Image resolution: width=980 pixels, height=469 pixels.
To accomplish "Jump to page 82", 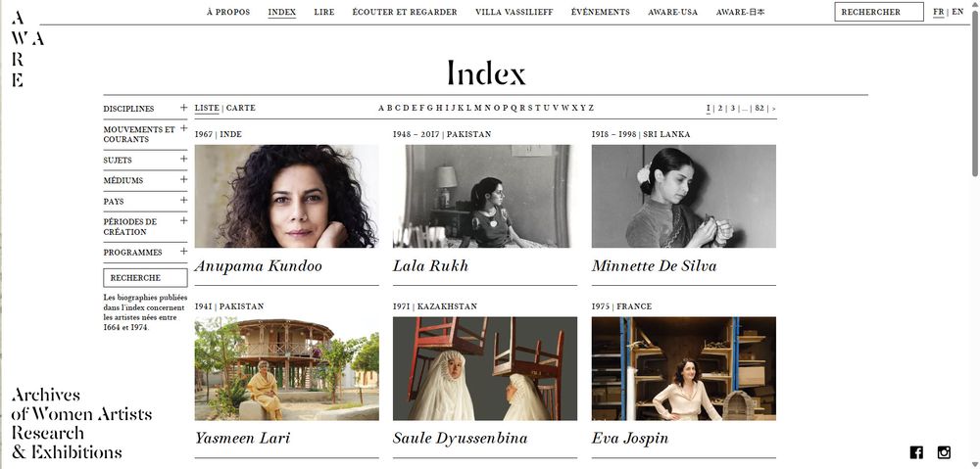I will pyautogui.click(x=759, y=108).
